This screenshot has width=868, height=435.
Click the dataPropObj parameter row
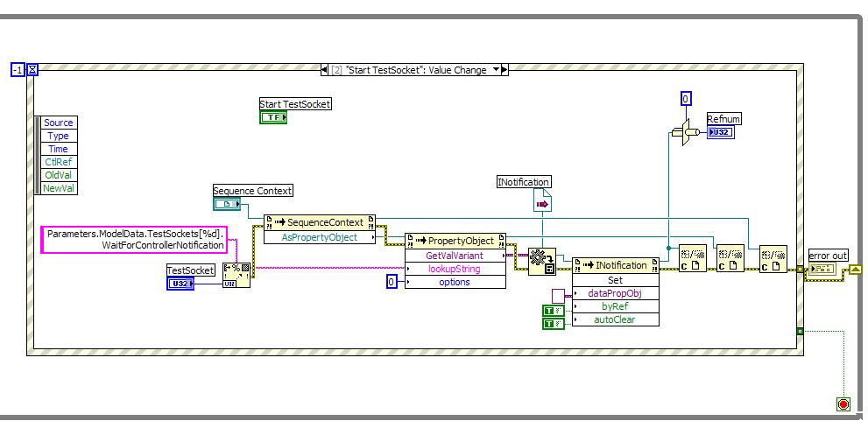(x=616, y=292)
